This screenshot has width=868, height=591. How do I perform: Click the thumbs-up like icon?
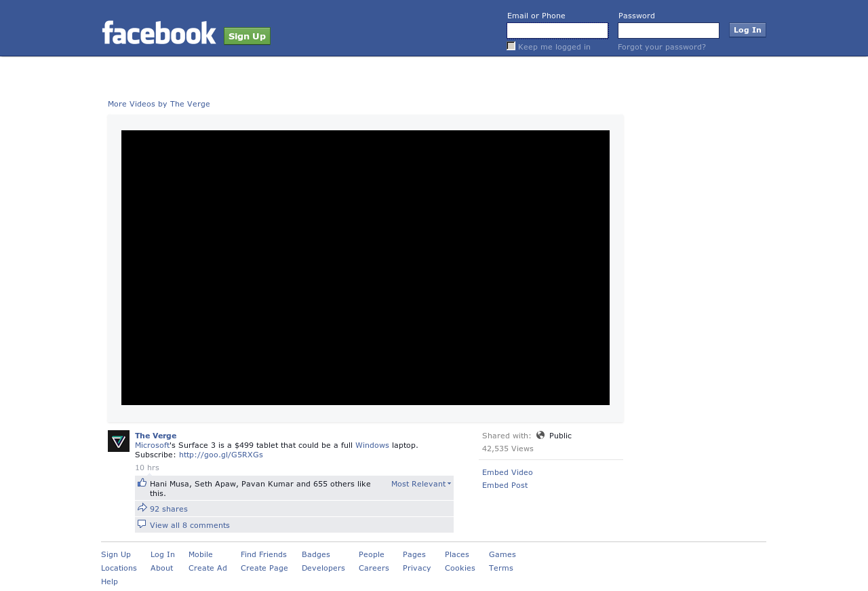click(142, 482)
